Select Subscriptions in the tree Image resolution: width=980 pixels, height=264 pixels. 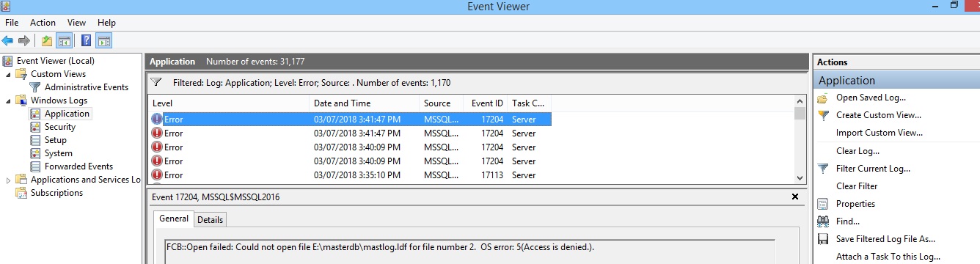tap(56, 193)
